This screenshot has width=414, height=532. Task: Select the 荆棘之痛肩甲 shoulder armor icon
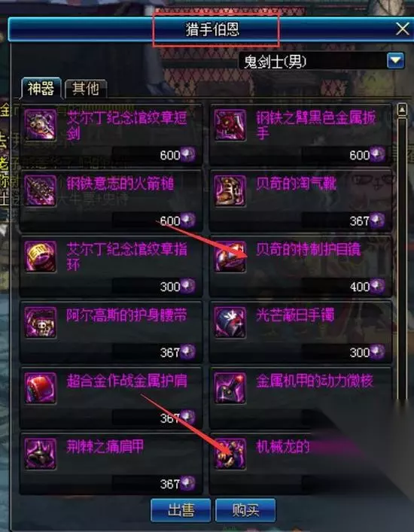point(41,454)
